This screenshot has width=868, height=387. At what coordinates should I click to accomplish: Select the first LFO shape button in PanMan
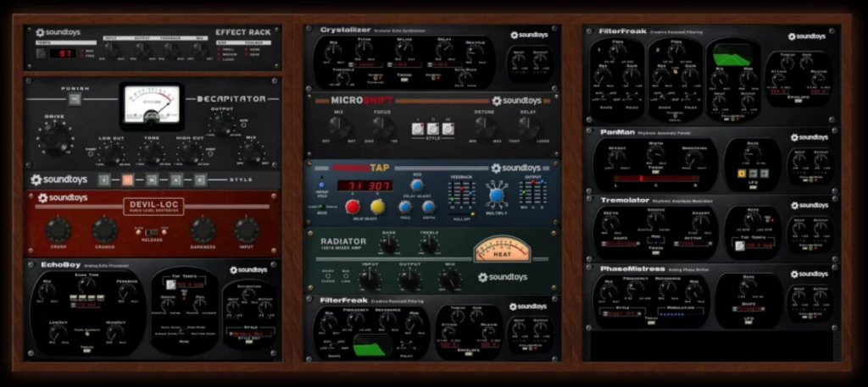pos(741,174)
